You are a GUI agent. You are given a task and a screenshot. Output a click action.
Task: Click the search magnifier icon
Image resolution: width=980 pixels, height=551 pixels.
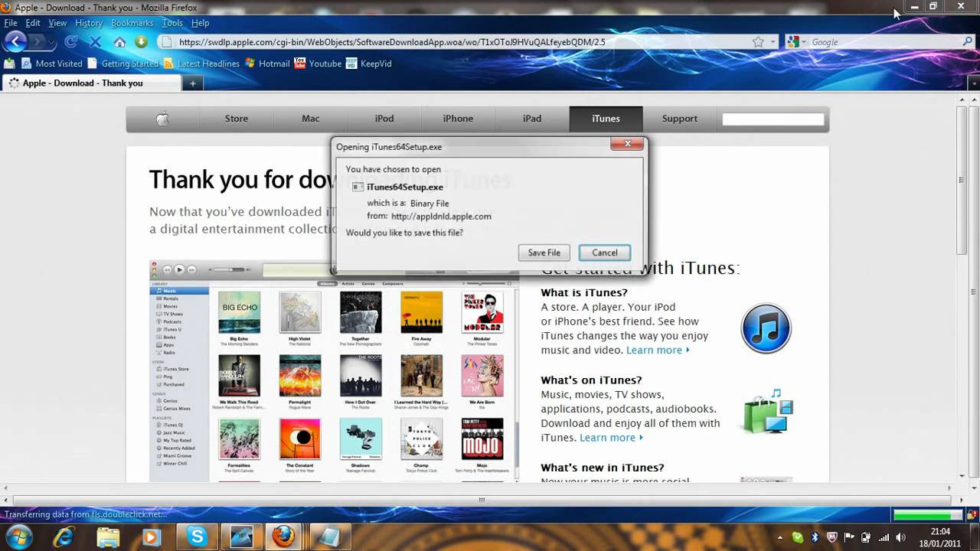967,42
